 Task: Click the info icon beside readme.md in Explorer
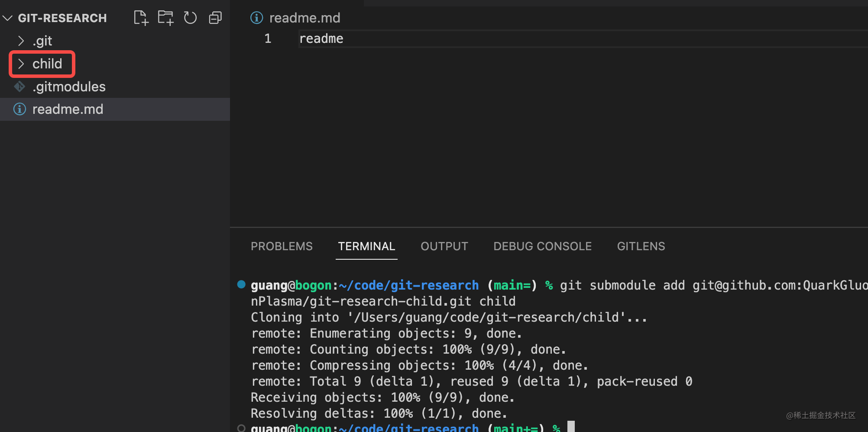pos(19,109)
